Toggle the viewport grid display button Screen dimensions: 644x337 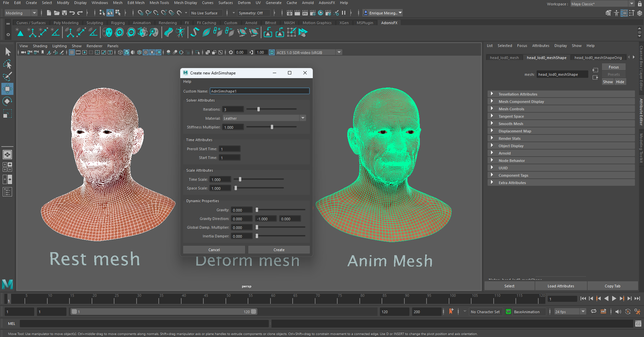72,52
